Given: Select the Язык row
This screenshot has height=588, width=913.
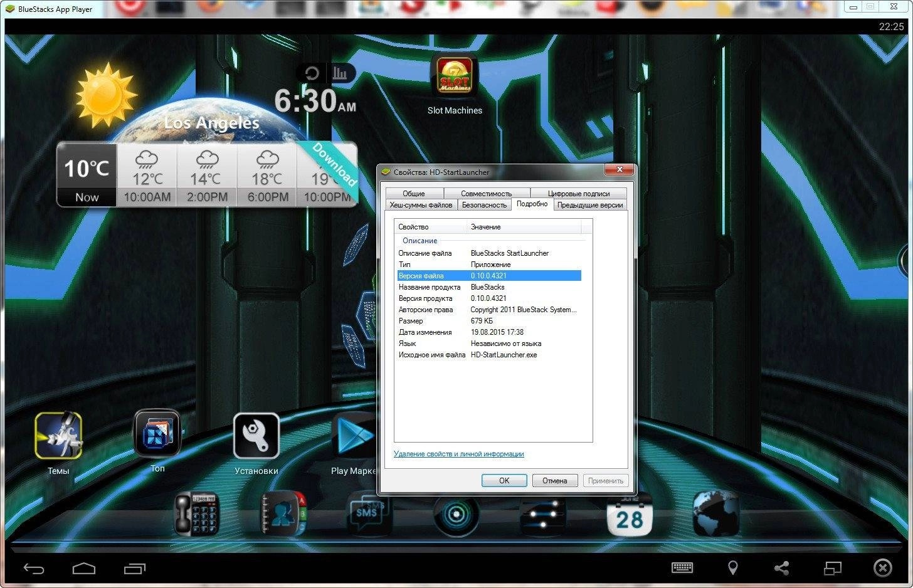Looking at the screenshot, I should (x=489, y=344).
